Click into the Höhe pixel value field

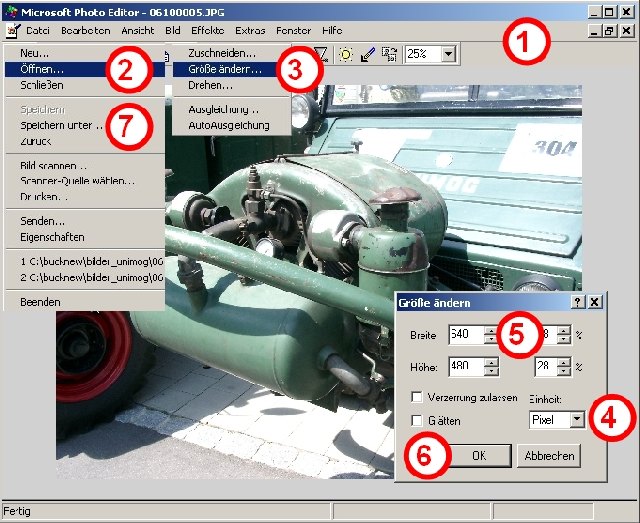tap(465, 366)
